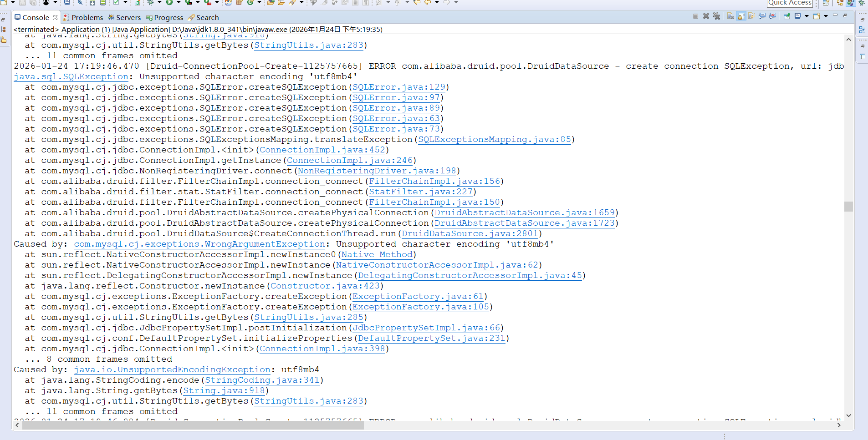868x440 pixels.
Task: Clear the Console output
Action: (730, 17)
